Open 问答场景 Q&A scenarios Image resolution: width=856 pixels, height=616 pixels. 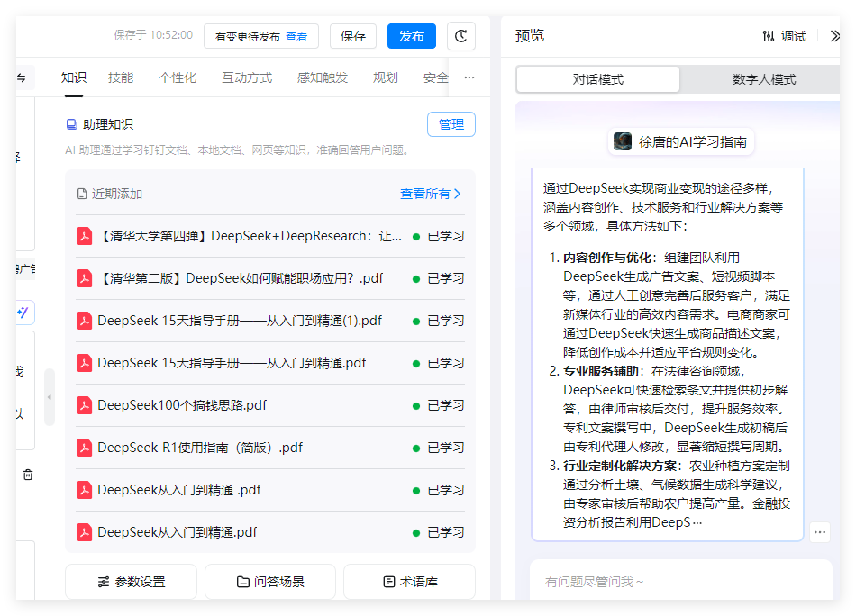coord(270,582)
